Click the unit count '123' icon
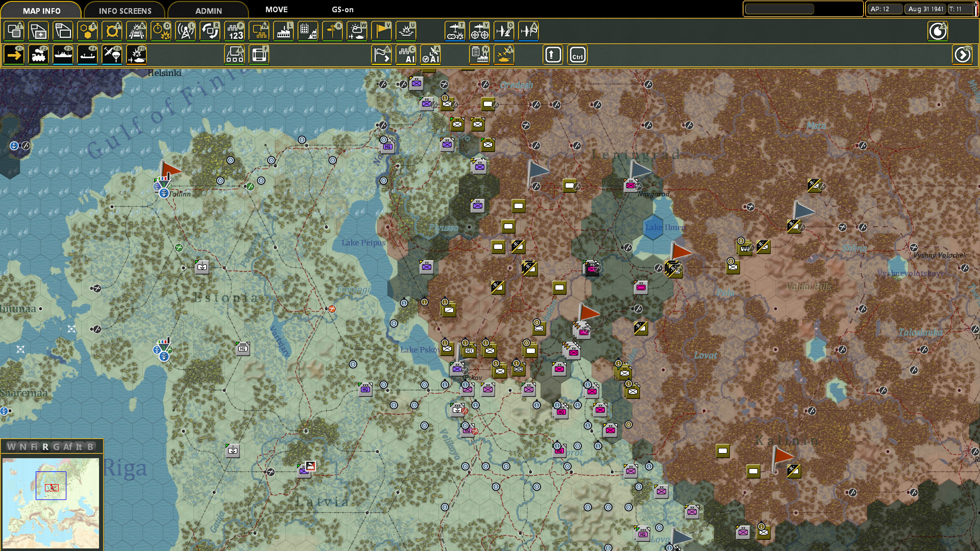 coord(235,31)
